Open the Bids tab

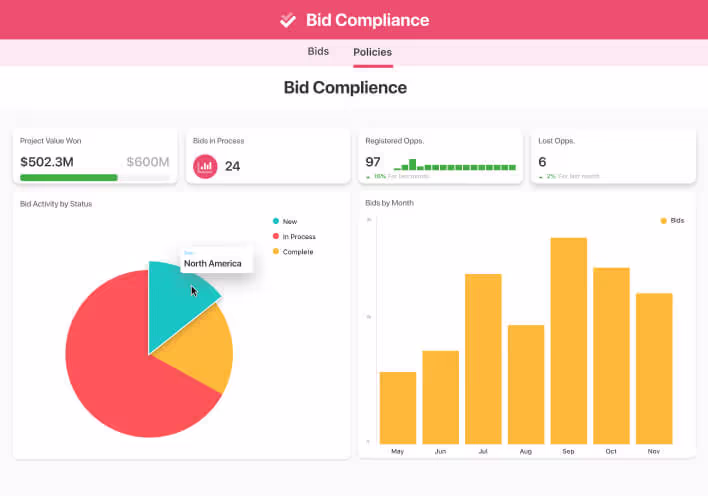[318, 51]
